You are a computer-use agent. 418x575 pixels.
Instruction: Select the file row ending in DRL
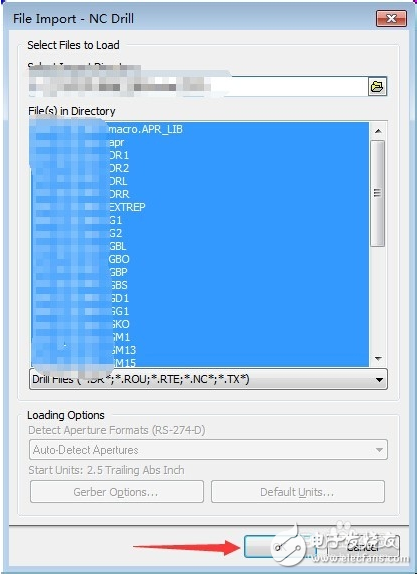(x=200, y=181)
